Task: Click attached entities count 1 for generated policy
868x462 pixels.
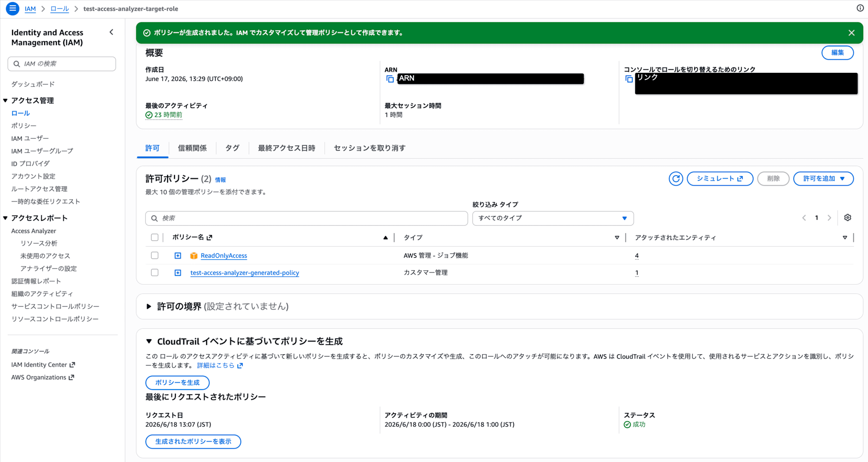Action: (x=637, y=273)
